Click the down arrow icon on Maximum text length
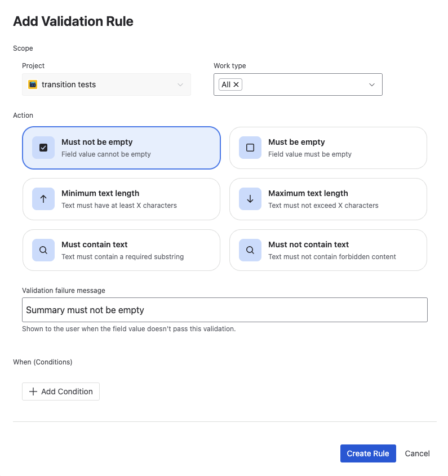 coord(250,199)
